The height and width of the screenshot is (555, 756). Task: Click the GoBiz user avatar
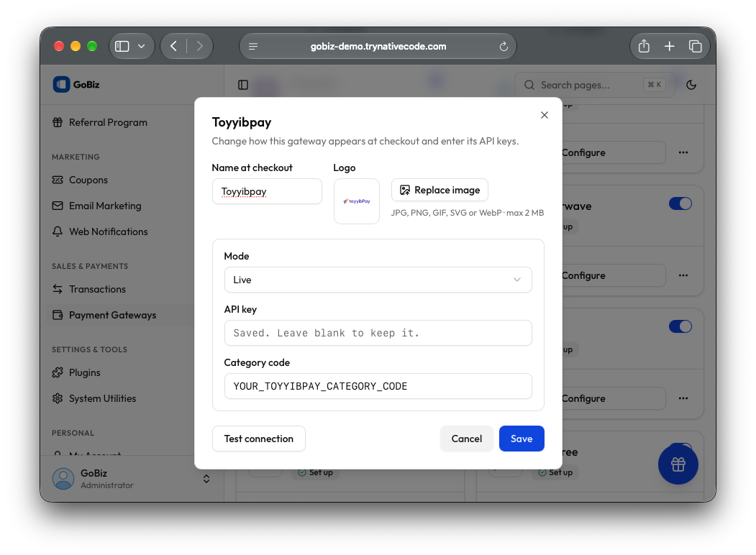tap(63, 479)
